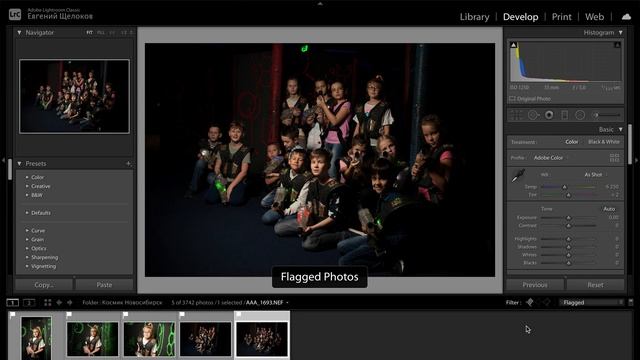Switch to main window display 1
Screen dimensions: 640x360
pyautogui.click(x=13, y=302)
